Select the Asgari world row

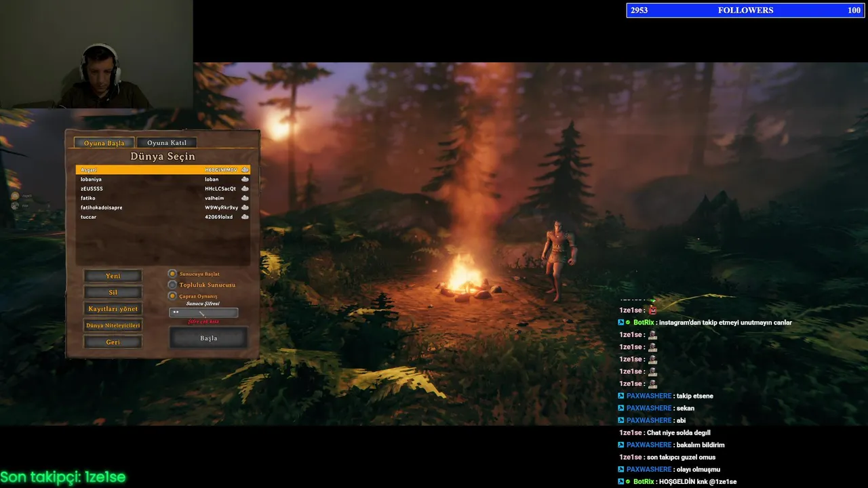(163, 169)
